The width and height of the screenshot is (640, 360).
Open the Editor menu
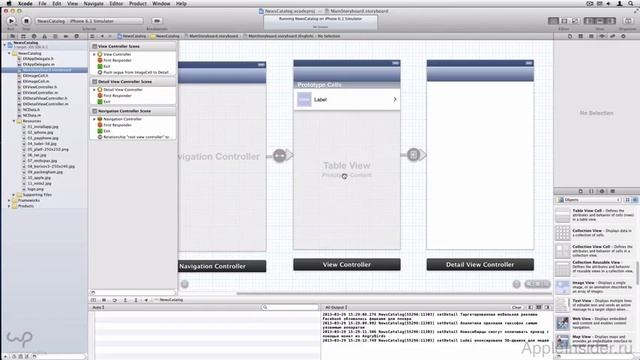(116, 4)
